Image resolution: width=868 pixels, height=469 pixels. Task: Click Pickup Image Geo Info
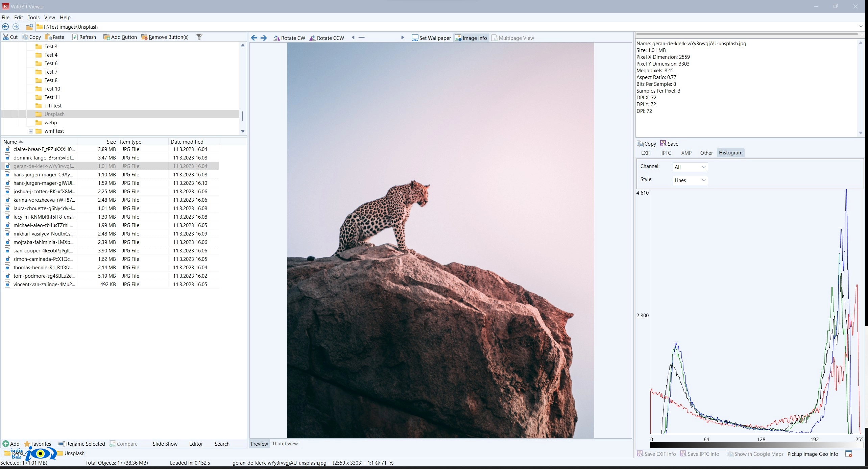(813, 454)
